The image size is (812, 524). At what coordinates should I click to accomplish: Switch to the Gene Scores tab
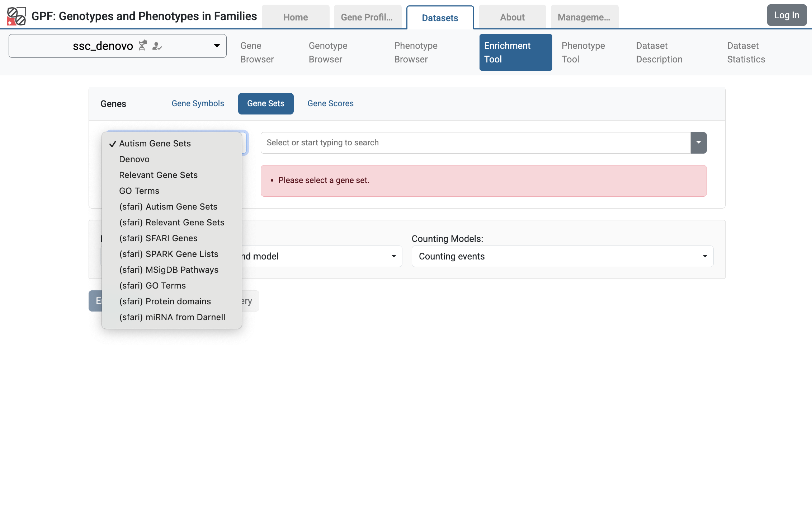point(330,103)
